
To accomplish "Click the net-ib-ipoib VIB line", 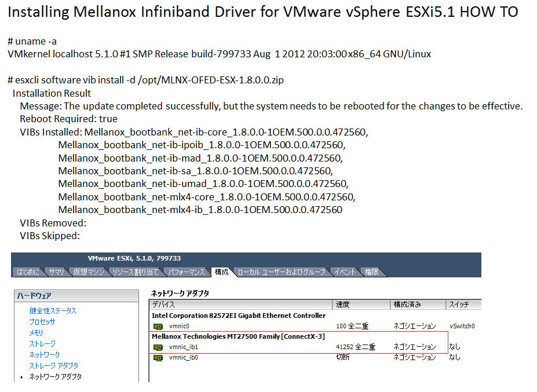I will [x=202, y=145].
